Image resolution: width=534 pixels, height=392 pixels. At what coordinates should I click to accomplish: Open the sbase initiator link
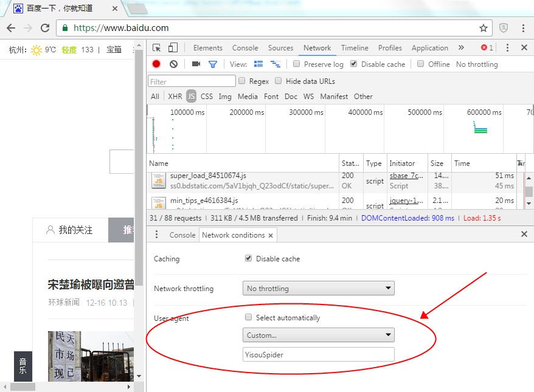click(x=406, y=176)
